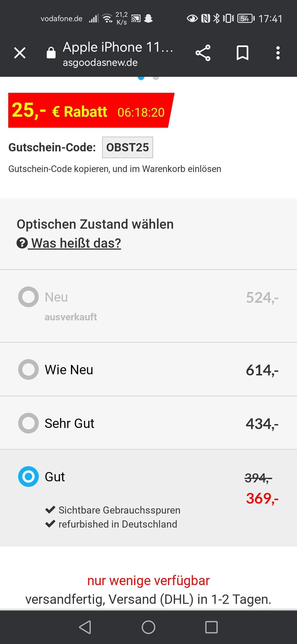Select the sold-out Neu radio option
The image size is (297, 644).
tap(28, 297)
